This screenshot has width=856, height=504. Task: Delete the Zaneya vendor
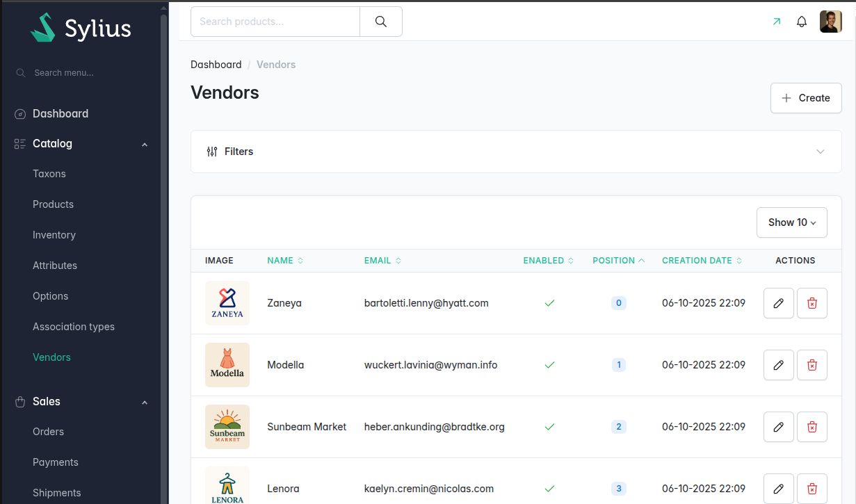click(x=812, y=303)
